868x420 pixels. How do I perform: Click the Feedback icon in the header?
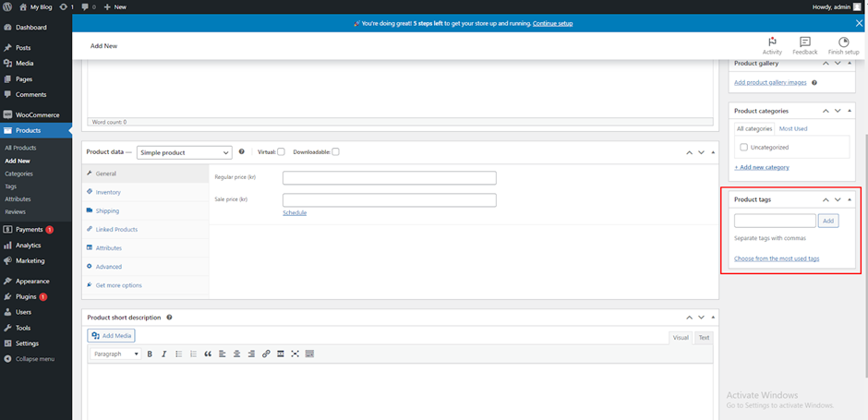[804, 42]
